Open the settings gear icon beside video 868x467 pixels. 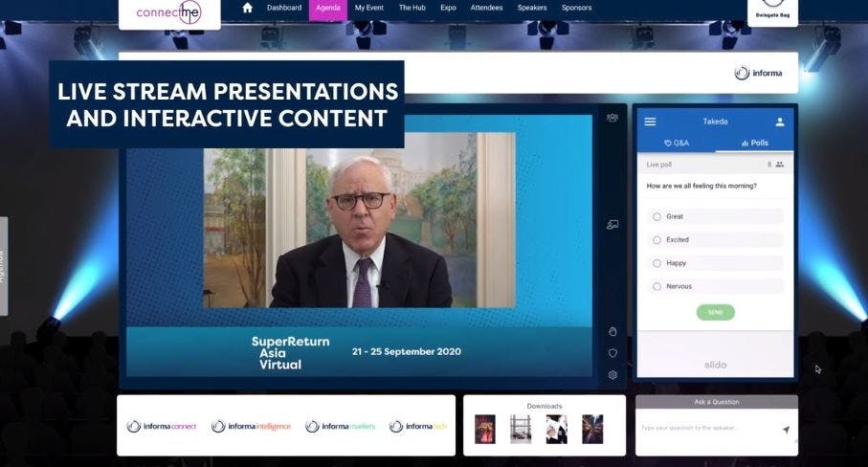tap(612, 375)
